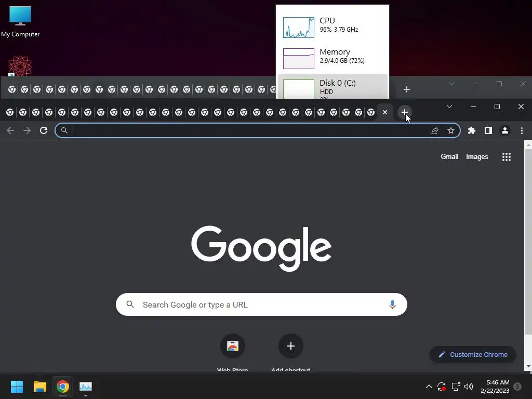Screen dimensions: 532x399
Task: Click the Google search box
Action: click(x=261, y=304)
